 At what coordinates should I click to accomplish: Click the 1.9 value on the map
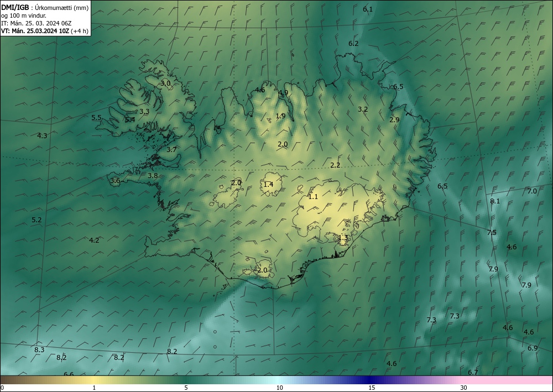(280, 116)
